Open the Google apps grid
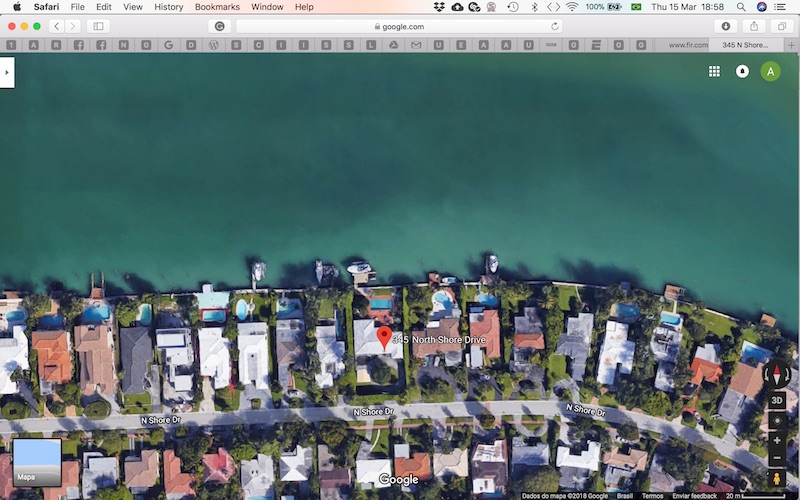800x500 pixels. pos(714,71)
